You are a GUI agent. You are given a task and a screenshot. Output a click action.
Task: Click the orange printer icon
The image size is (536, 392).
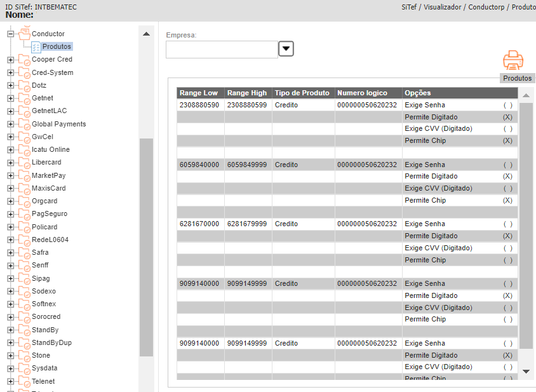513,60
